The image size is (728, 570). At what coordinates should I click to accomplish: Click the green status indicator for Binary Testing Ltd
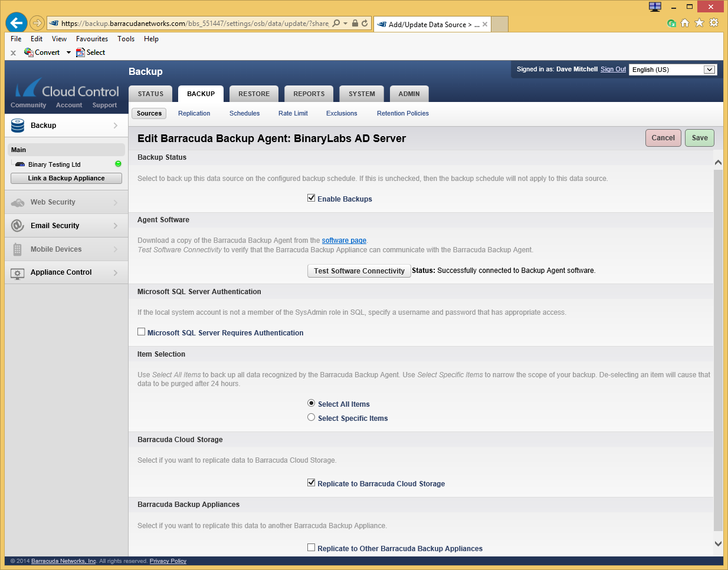tap(118, 164)
